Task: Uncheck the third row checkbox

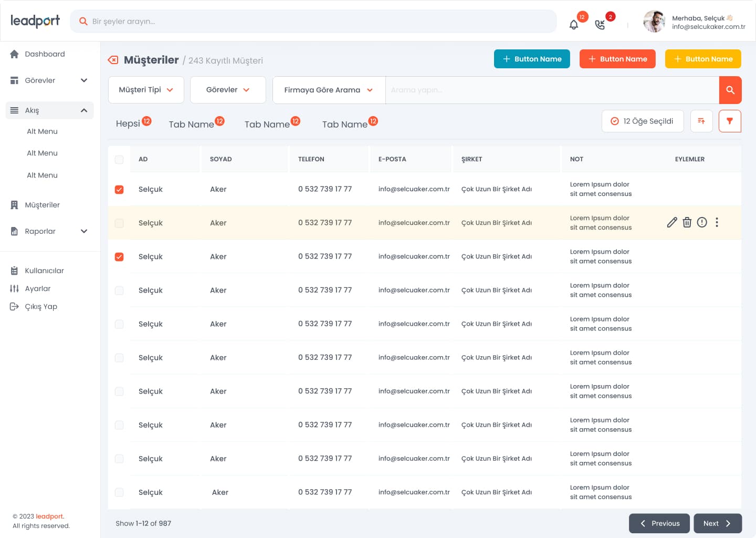Action: tap(119, 256)
